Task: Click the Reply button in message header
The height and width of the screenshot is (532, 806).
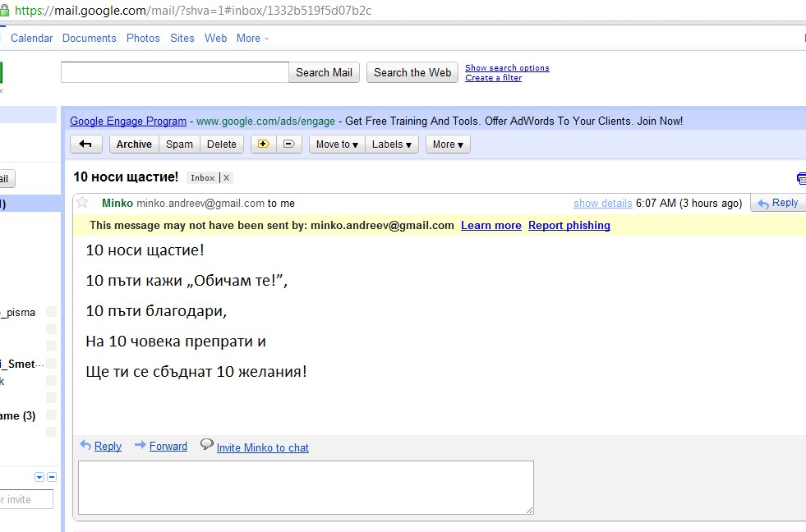Action: (777, 203)
